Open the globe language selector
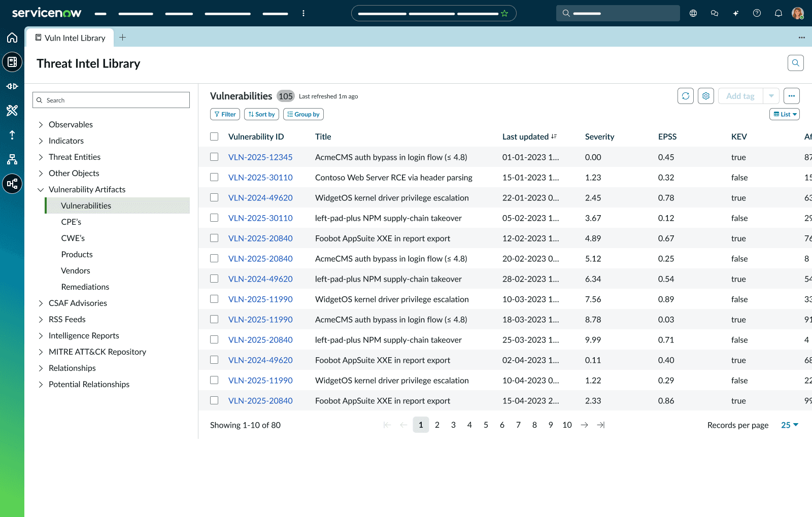The width and height of the screenshot is (812, 517). [693, 13]
